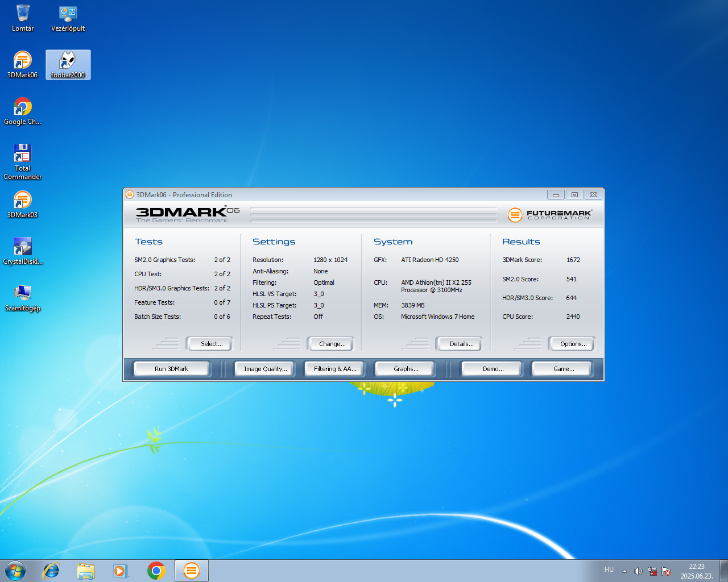Select the Számítógép desktop icon

[23, 298]
